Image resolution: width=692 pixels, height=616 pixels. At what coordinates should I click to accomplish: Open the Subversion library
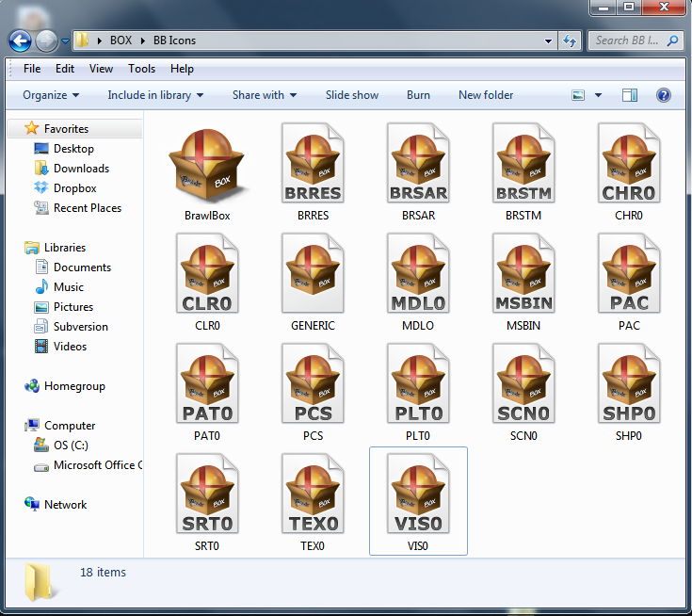(x=80, y=327)
